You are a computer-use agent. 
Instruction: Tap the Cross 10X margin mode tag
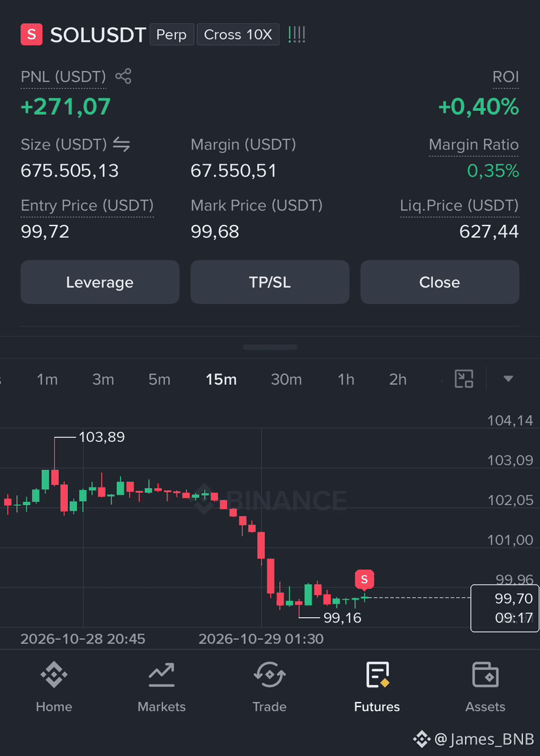pos(238,35)
